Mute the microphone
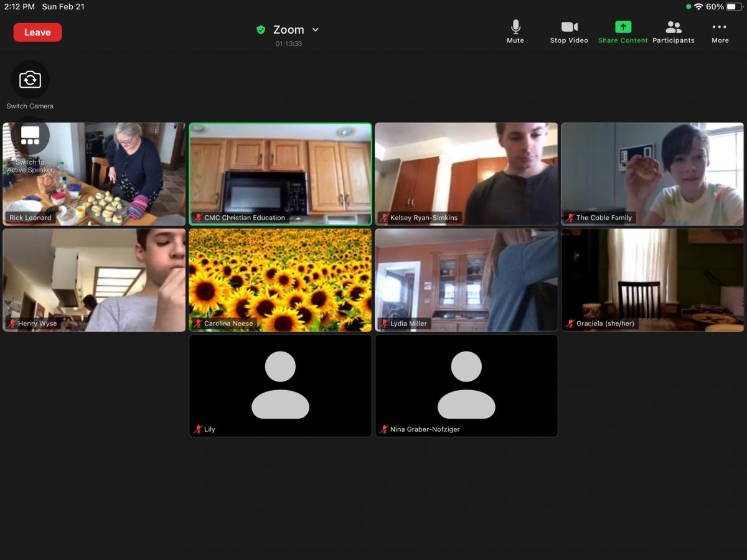 [515, 32]
